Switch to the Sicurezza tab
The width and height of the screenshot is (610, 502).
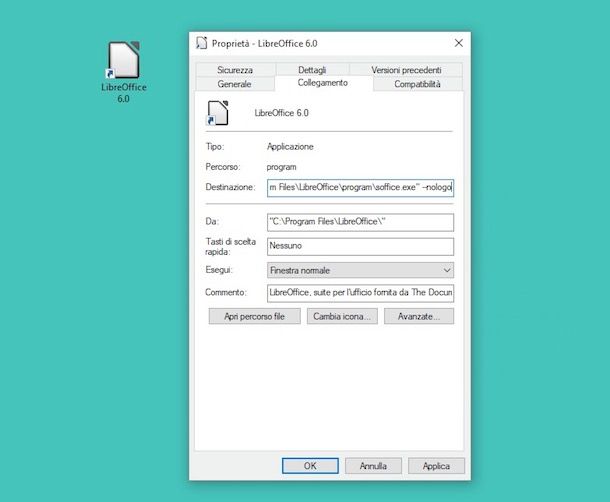point(235,70)
